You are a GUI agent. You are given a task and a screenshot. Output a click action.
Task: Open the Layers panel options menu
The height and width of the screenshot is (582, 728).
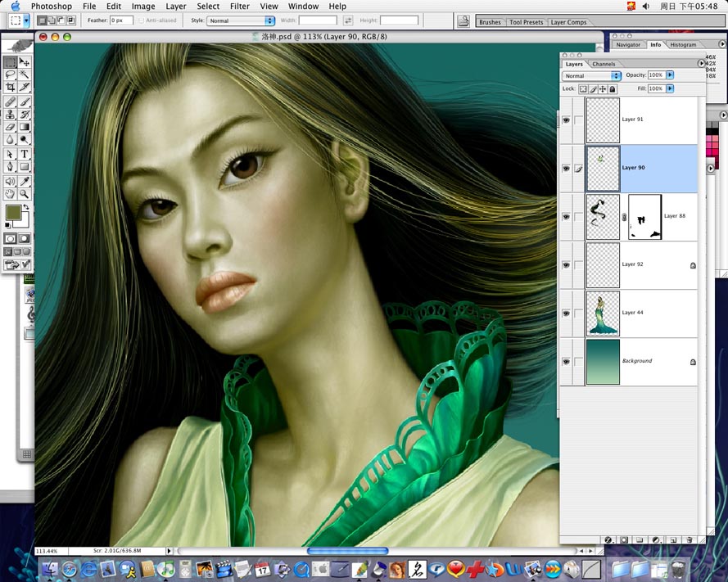701,63
